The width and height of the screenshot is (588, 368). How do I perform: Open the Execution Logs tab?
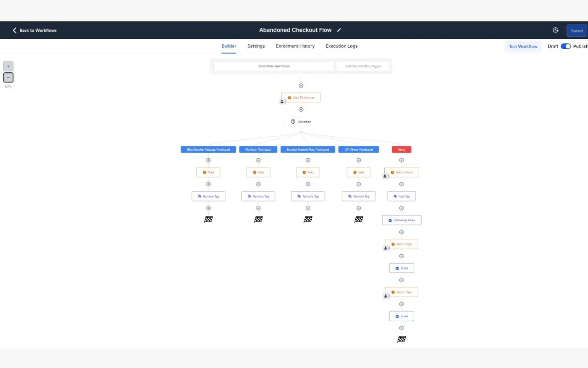pyautogui.click(x=341, y=46)
